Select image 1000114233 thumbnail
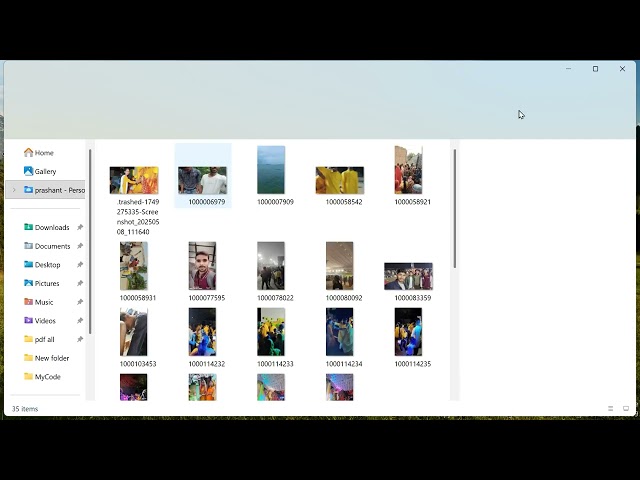Image resolution: width=640 pixels, height=480 pixels. click(271, 332)
